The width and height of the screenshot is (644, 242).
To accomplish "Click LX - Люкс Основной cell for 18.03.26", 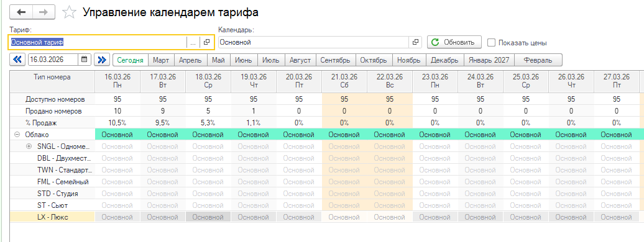I will pyautogui.click(x=208, y=217).
